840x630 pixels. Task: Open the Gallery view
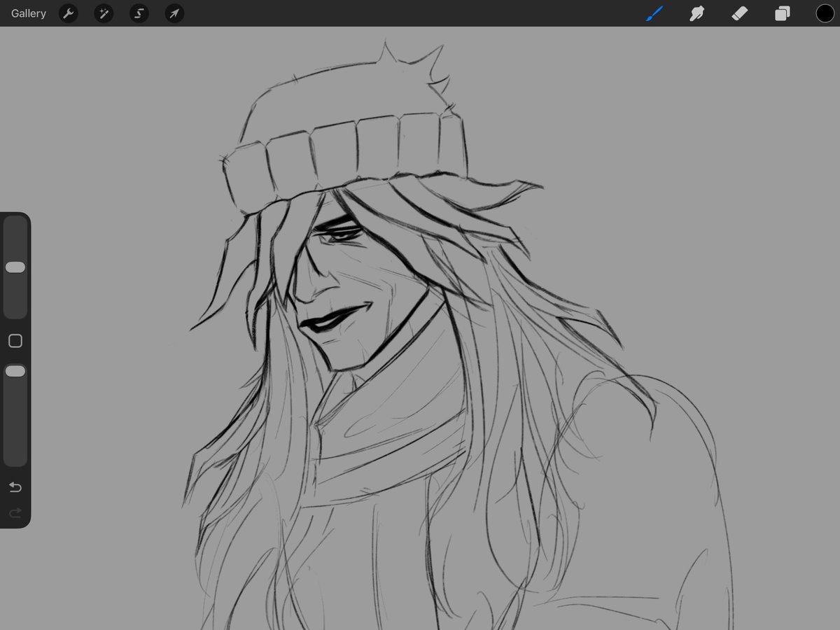29,13
